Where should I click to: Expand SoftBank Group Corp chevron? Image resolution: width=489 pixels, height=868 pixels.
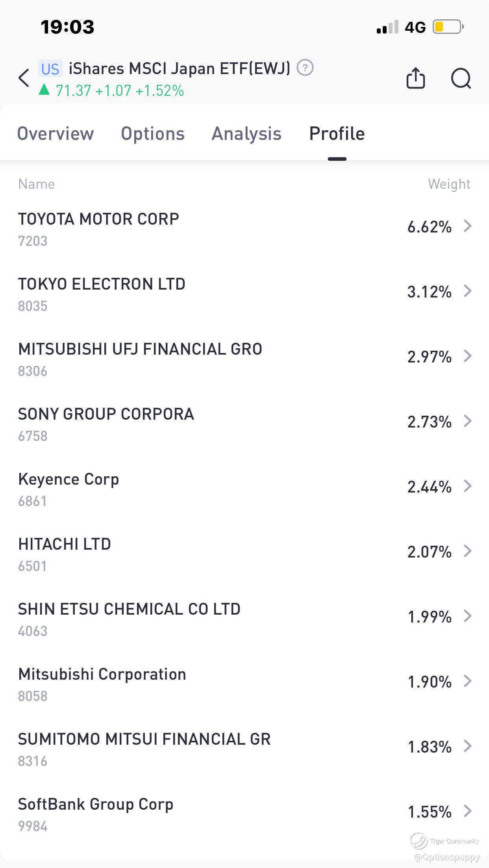[467, 811]
